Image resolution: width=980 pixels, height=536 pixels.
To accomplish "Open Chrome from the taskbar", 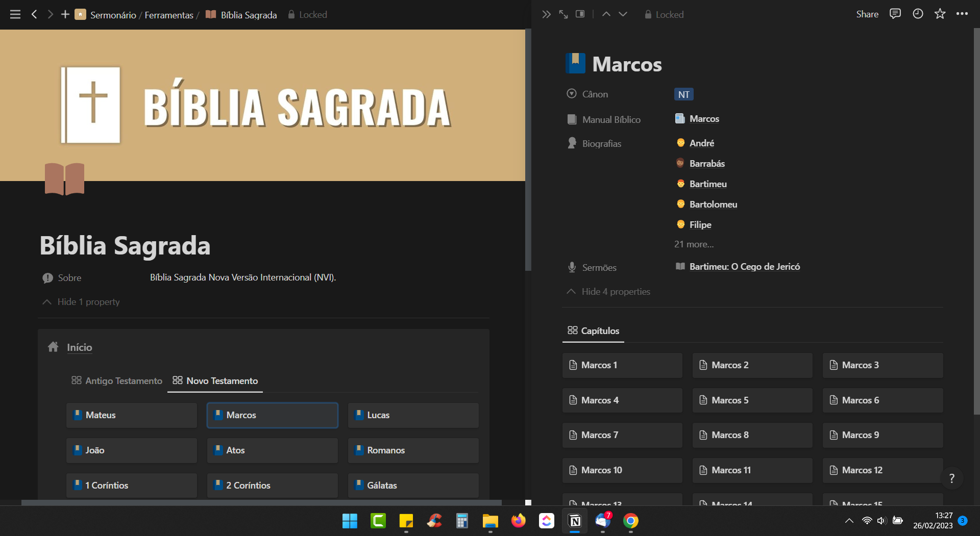I will (631, 521).
